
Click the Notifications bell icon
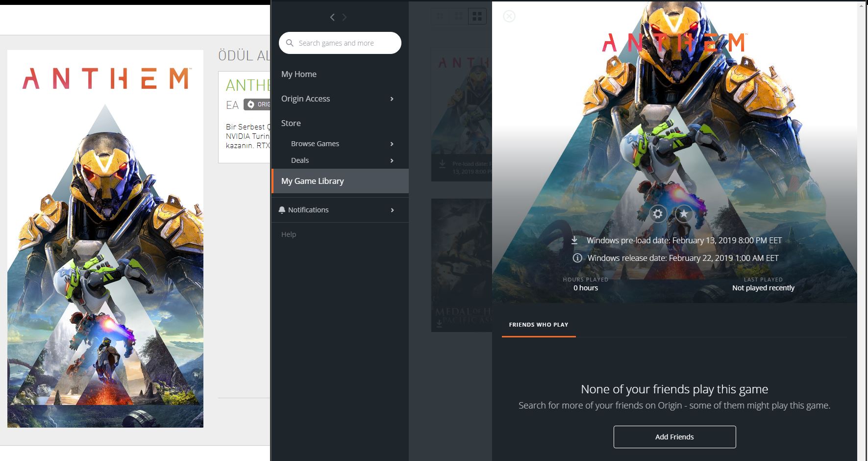coord(282,210)
